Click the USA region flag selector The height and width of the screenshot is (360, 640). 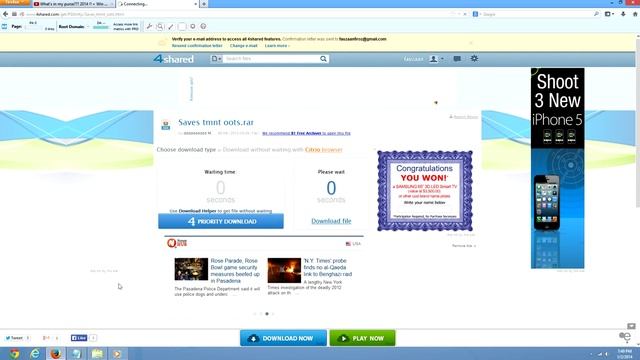[353, 244]
